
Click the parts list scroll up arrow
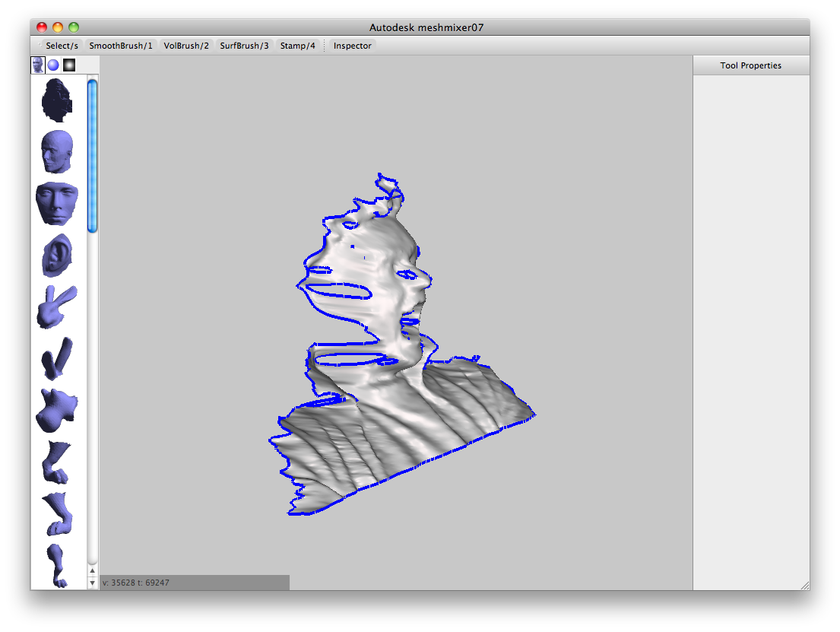92,571
